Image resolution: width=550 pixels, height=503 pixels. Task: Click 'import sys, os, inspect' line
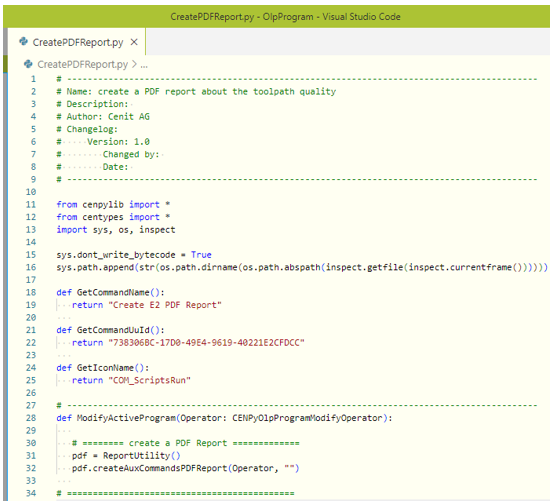116,230
